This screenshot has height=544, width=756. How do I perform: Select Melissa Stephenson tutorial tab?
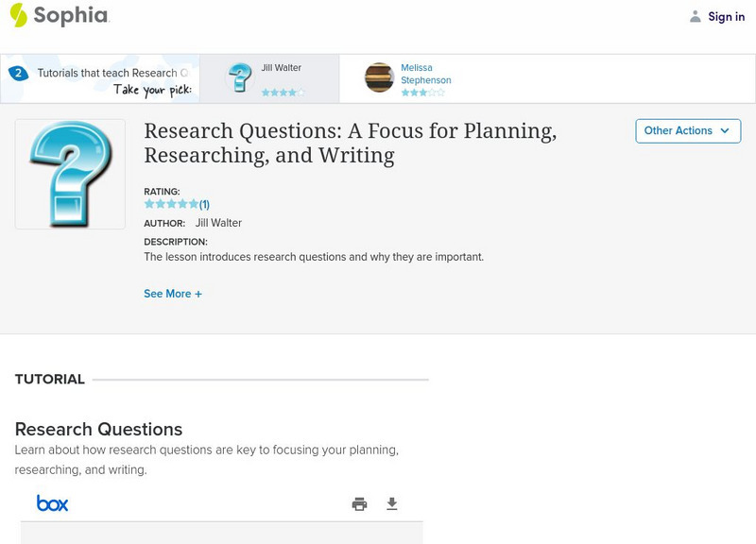pyautogui.click(x=425, y=75)
